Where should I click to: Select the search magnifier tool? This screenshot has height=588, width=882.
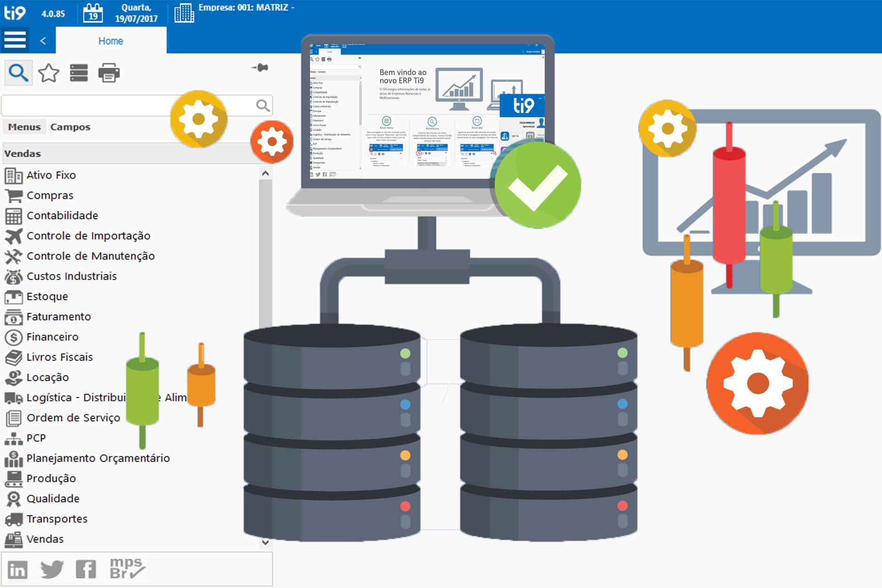coord(18,73)
